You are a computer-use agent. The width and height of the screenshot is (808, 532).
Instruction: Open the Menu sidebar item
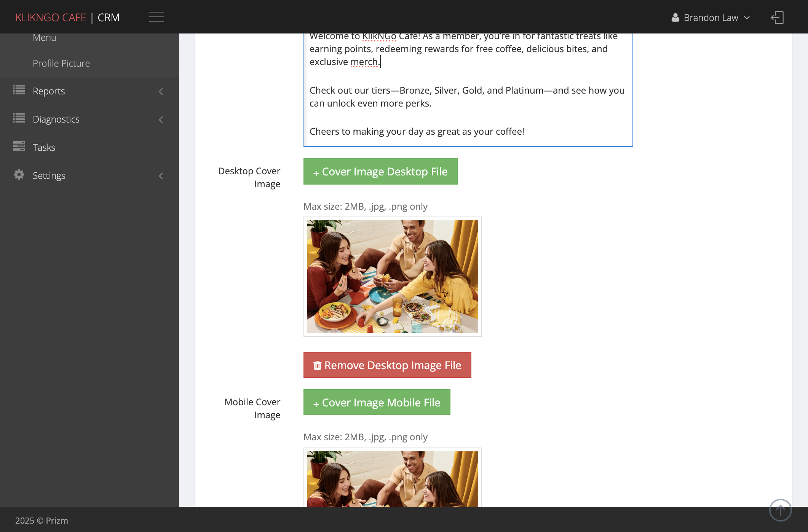tap(44, 37)
